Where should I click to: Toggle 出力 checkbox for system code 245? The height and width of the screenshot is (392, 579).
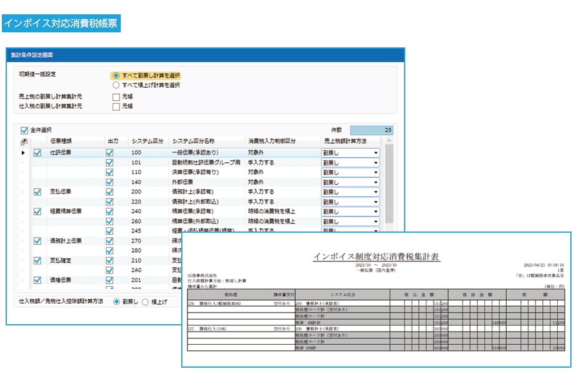pyautogui.click(x=110, y=231)
